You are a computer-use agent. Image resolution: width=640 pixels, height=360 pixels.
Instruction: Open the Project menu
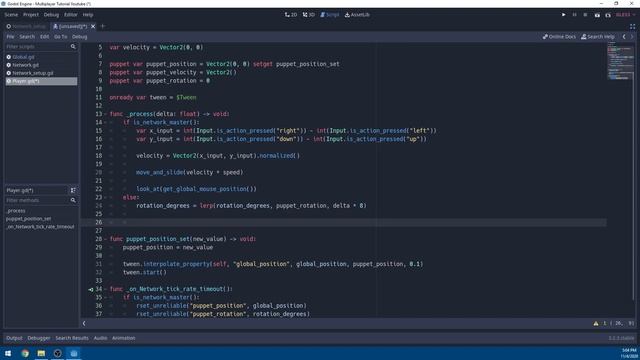pyautogui.click(x=31, y=15)
